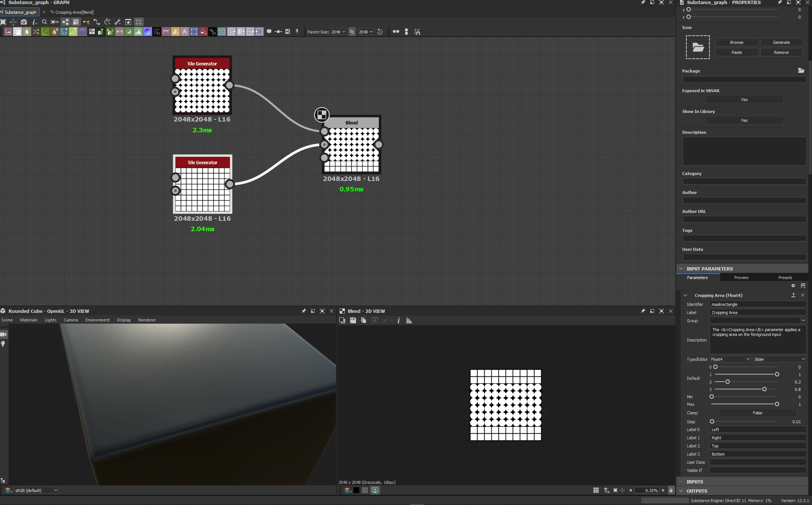
Task: Open the Parent Size width dropdown
Action: [338, 32]
